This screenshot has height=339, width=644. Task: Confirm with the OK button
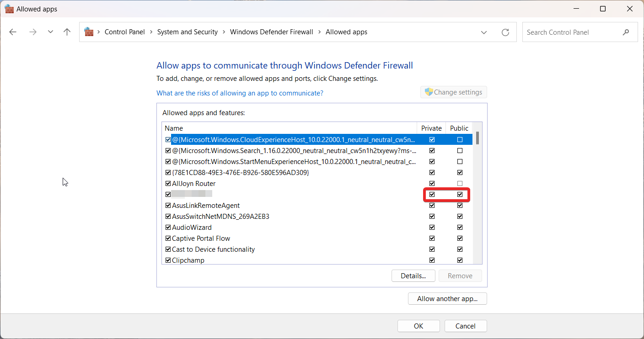point(419,326)
